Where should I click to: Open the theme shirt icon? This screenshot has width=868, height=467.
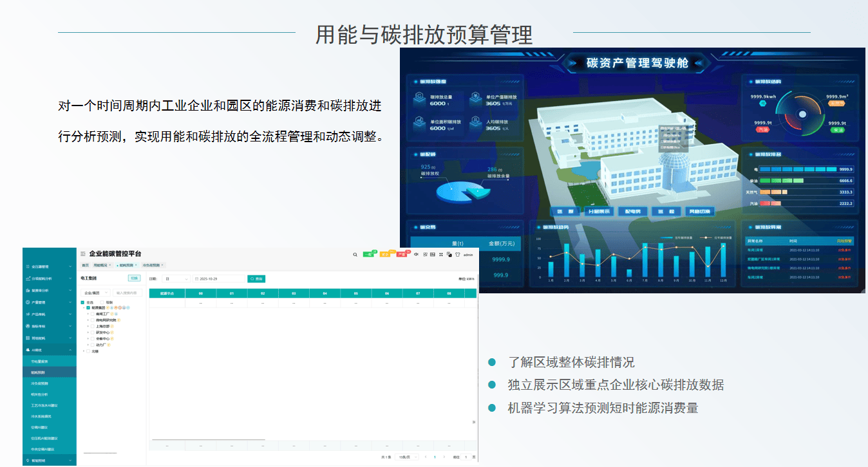[457, 254]
